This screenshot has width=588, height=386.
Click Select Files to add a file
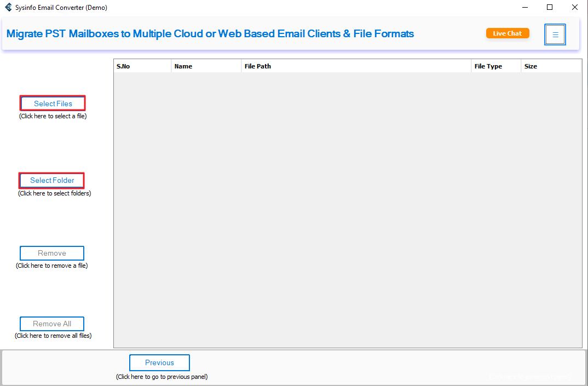tap(53, 103)
